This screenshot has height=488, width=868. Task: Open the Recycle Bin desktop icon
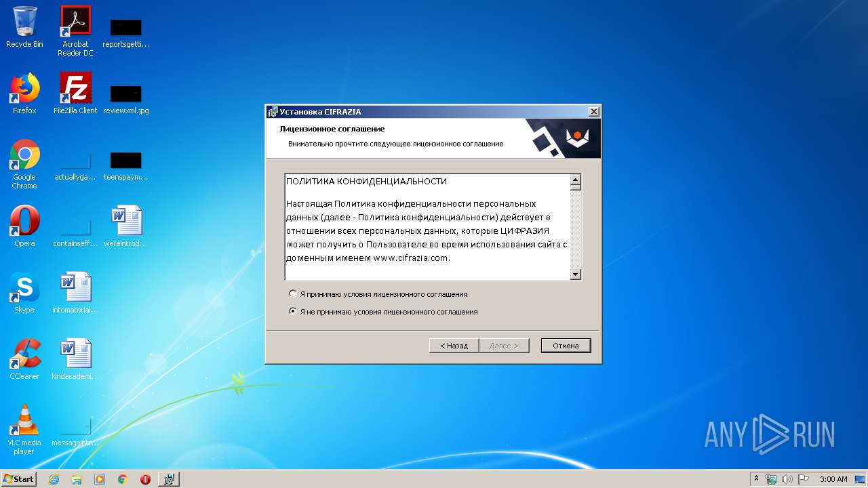[x=24, y=27]
